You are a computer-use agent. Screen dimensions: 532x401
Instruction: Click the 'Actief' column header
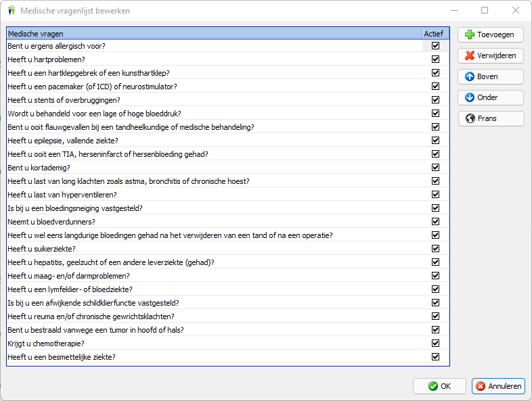(x=436, y=34)
